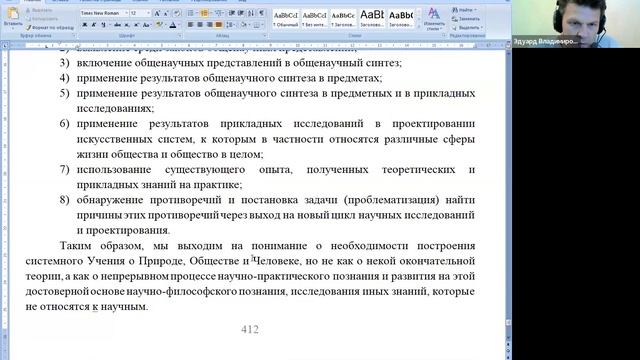Center the text alignment

tap(200, 25)
